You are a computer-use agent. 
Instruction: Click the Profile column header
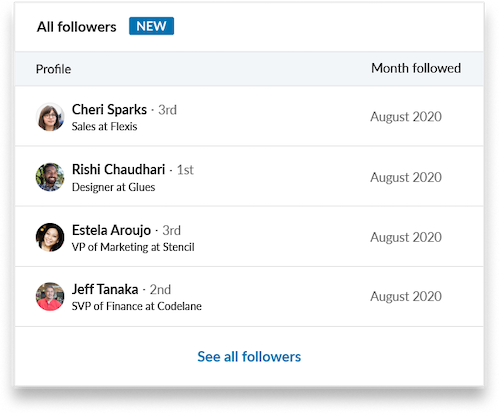point(53,69)
